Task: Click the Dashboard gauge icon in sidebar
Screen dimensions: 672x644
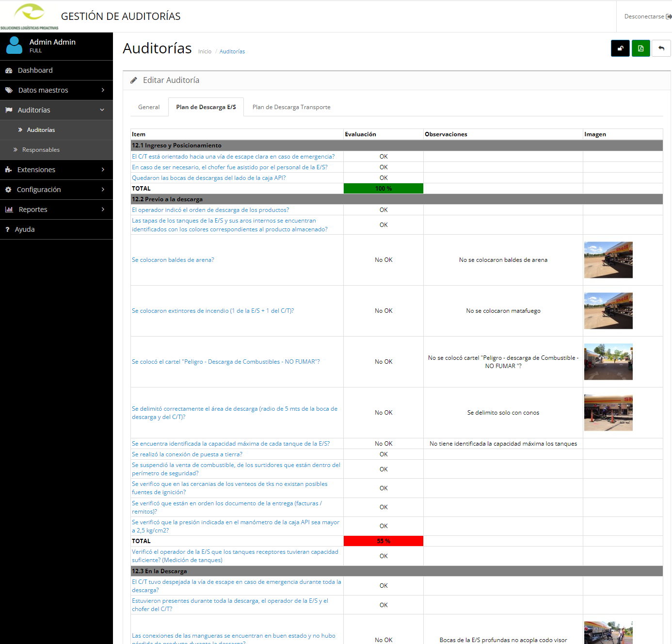Action: 9,71
